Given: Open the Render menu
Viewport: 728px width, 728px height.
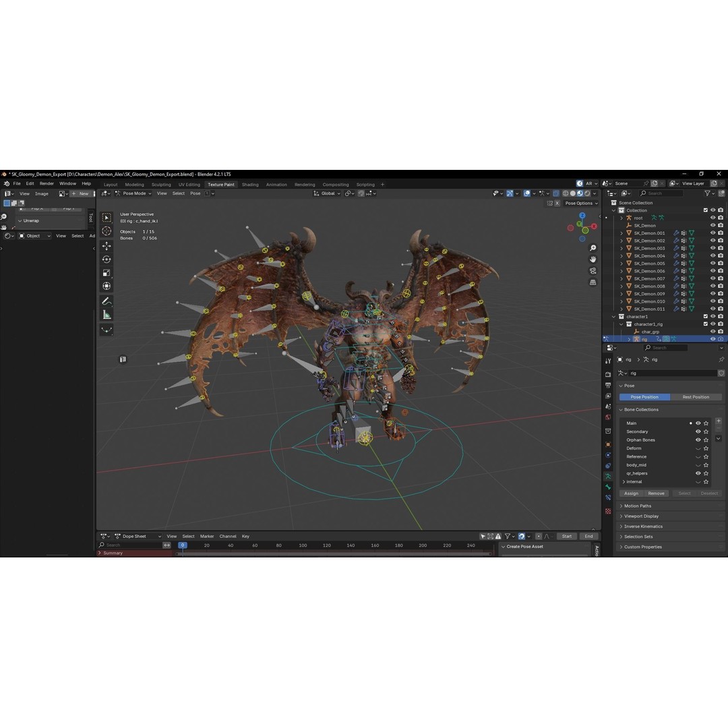Looking at the screenshot, I should (47, 183).
